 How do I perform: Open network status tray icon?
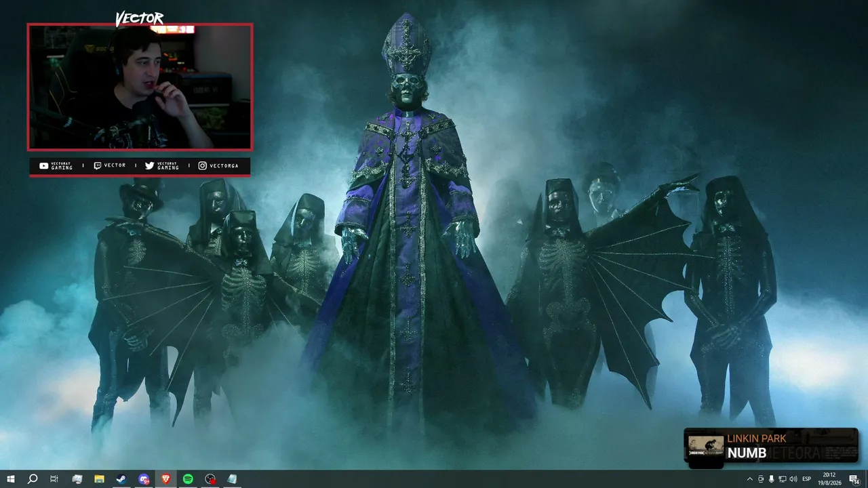[x=783, y=479]
